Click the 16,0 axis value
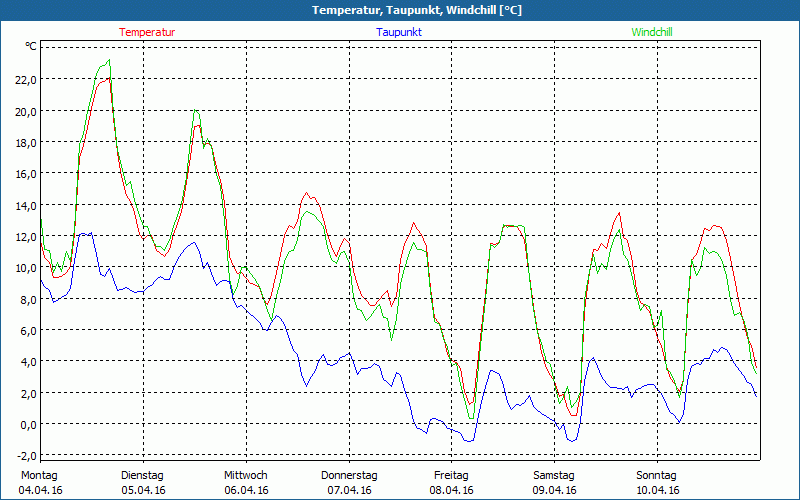Image resolution: width=800 pixels, height=500 pixels. tap(26, 174)
